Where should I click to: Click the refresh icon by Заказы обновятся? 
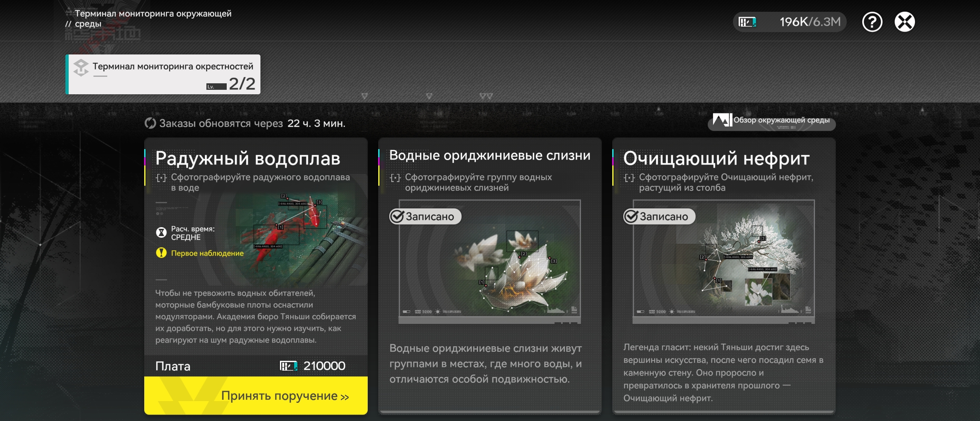[150, 123]
